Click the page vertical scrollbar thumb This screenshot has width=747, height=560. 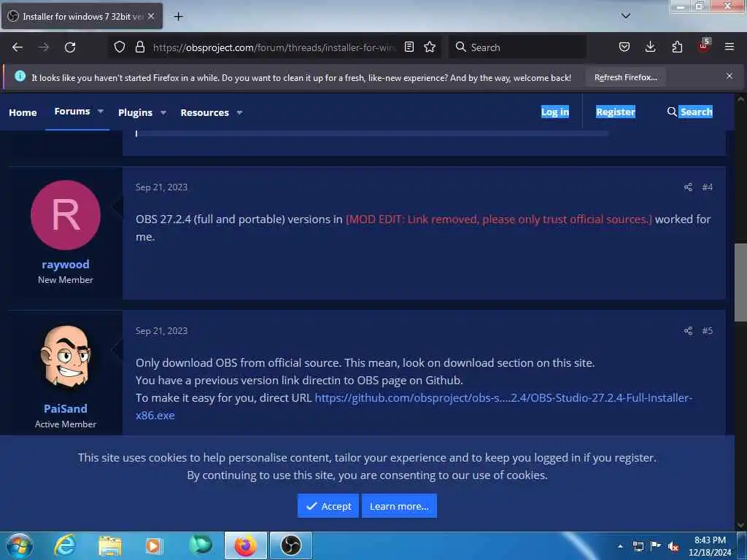[740, 282]
